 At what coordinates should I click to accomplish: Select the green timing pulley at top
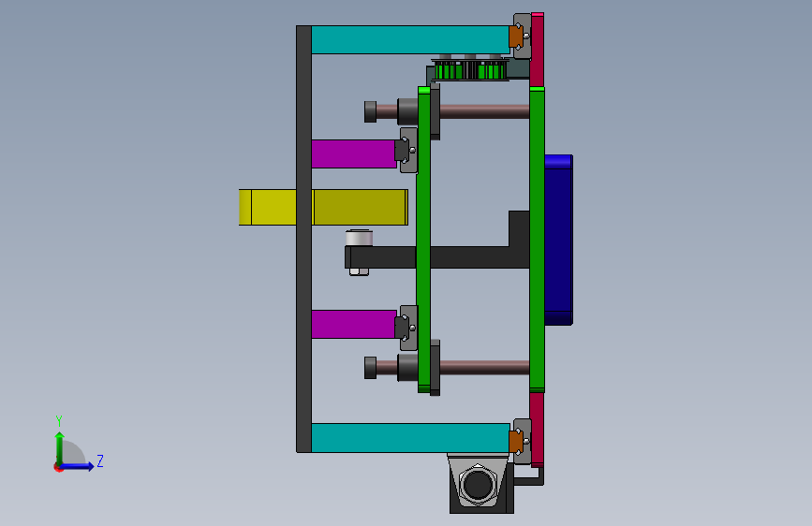coord(470,70)
